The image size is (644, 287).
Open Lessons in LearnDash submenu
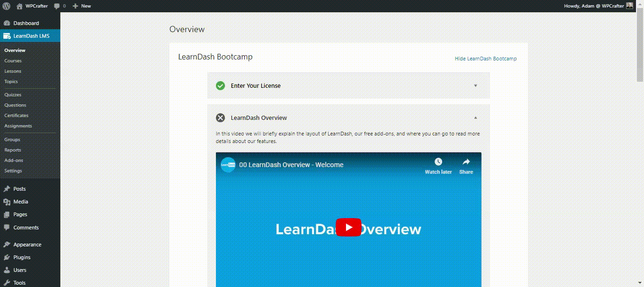point(13,71)
